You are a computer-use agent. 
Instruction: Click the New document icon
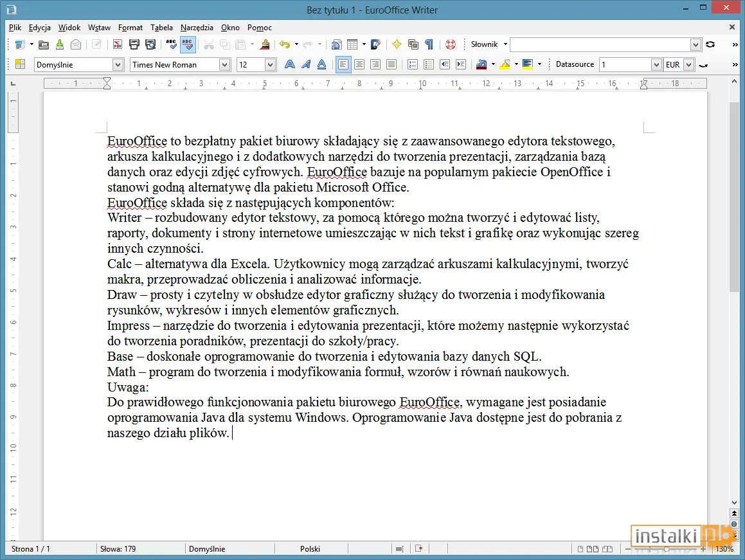(19, 44)
